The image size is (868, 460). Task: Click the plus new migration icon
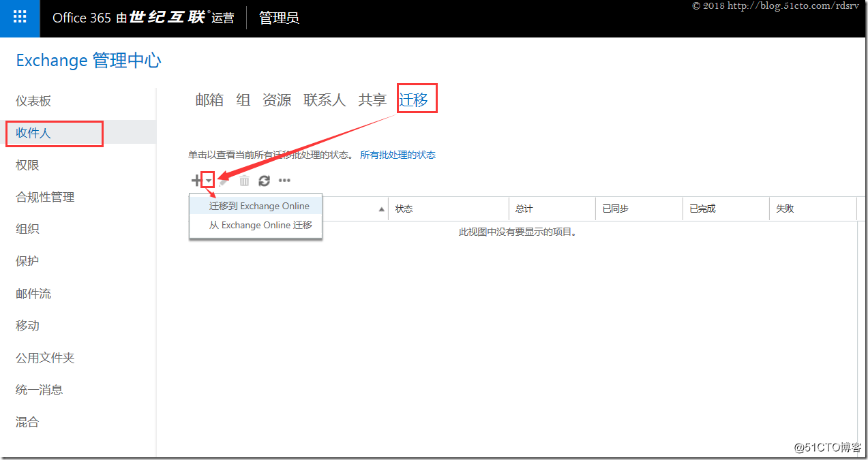196,181
